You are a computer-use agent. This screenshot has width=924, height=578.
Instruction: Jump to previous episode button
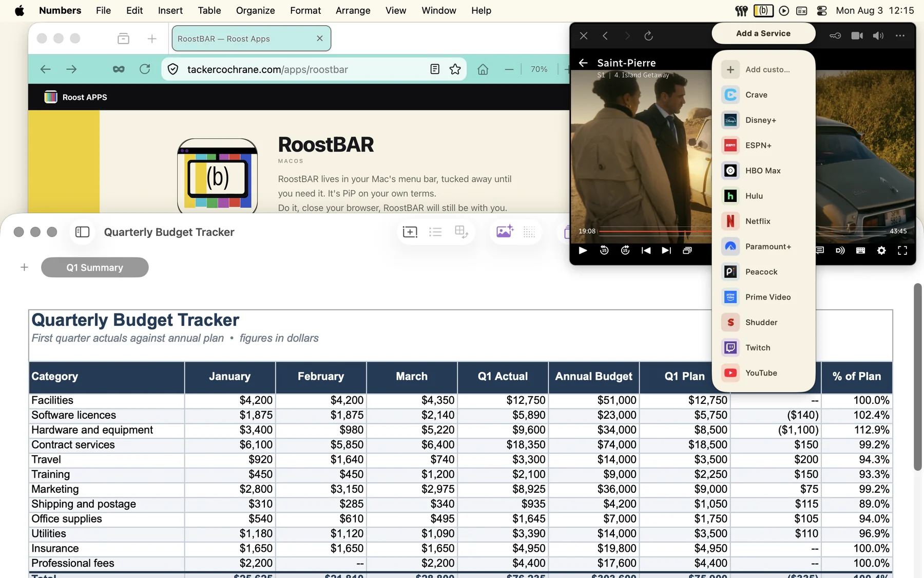[x=646, y=250]
